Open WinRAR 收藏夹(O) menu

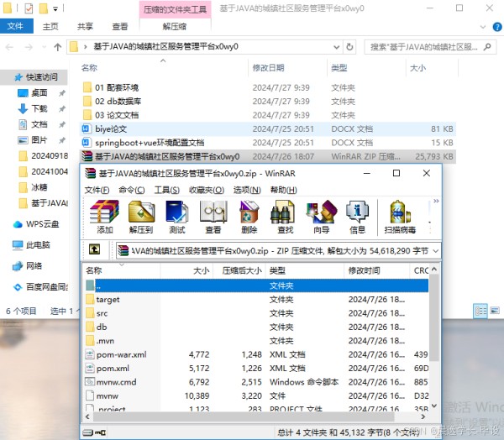click(207, 190)
